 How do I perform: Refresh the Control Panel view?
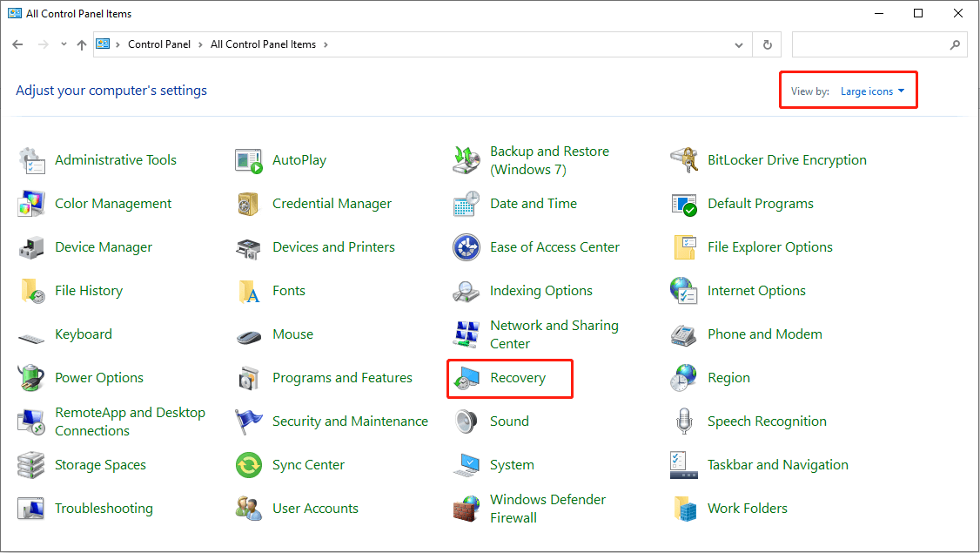pos(767,44)
